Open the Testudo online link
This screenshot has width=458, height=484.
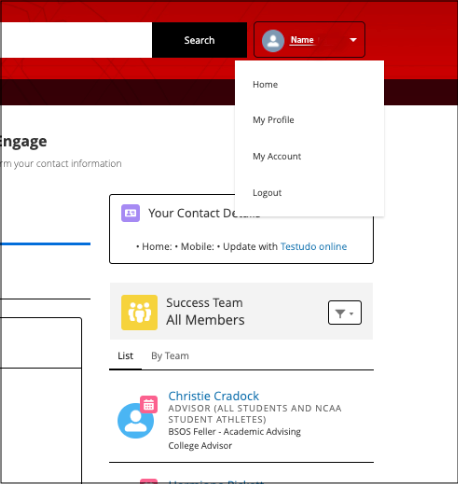point(314,246)
